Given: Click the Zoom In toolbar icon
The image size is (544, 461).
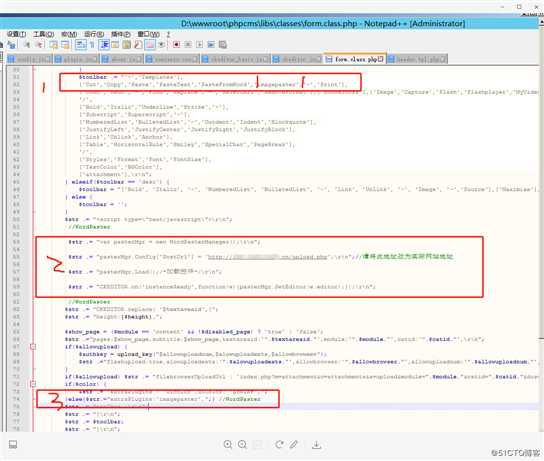Looking at the screenshot, I should 27,44.
